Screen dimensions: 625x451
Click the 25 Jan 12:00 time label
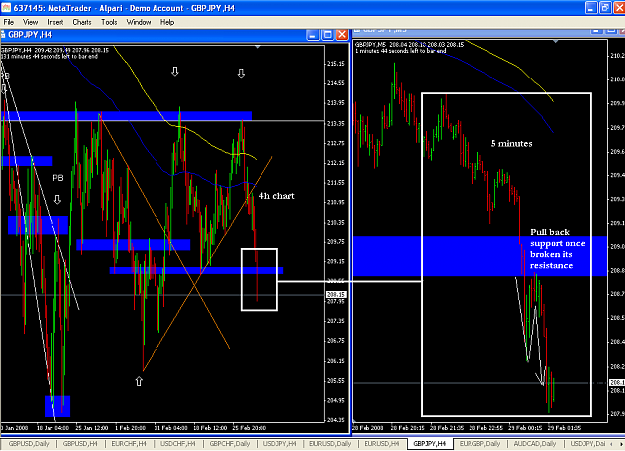[x=92, y=428]
